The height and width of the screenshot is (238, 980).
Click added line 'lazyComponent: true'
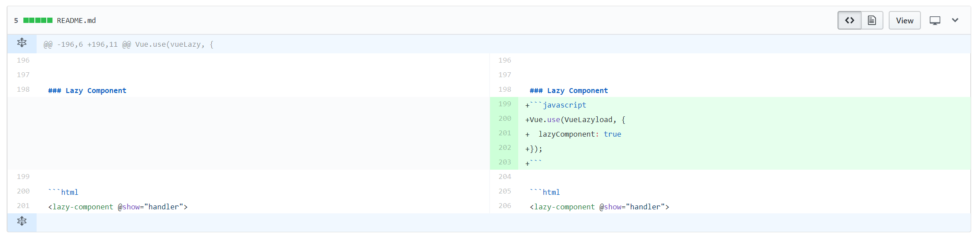580,134
